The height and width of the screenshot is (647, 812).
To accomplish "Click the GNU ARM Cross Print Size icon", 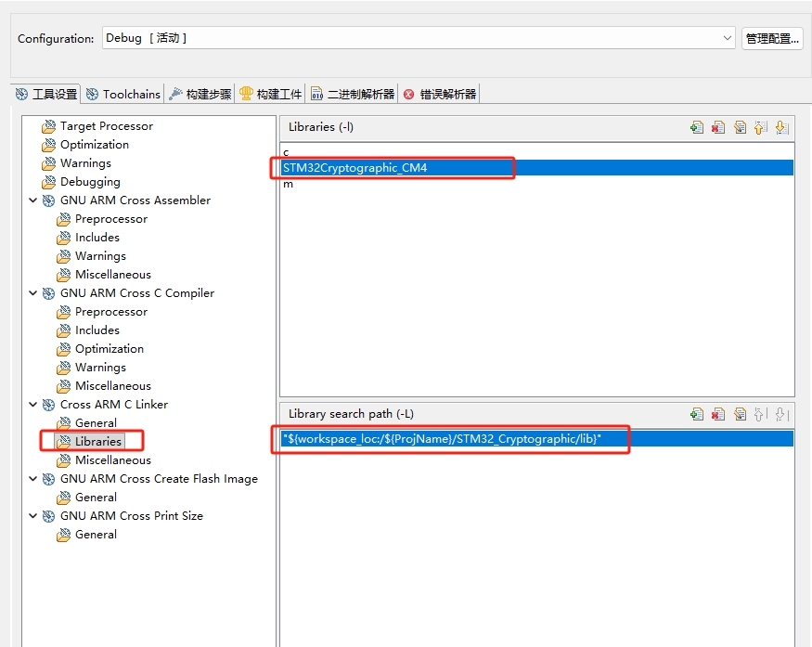I will point(48,516).
